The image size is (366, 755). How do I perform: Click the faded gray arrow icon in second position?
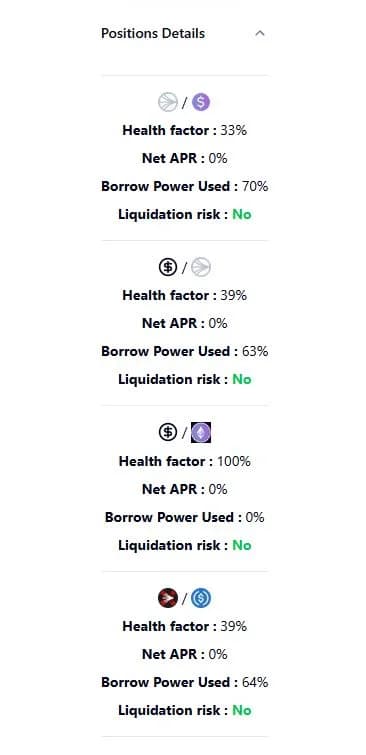coord(201,267)
